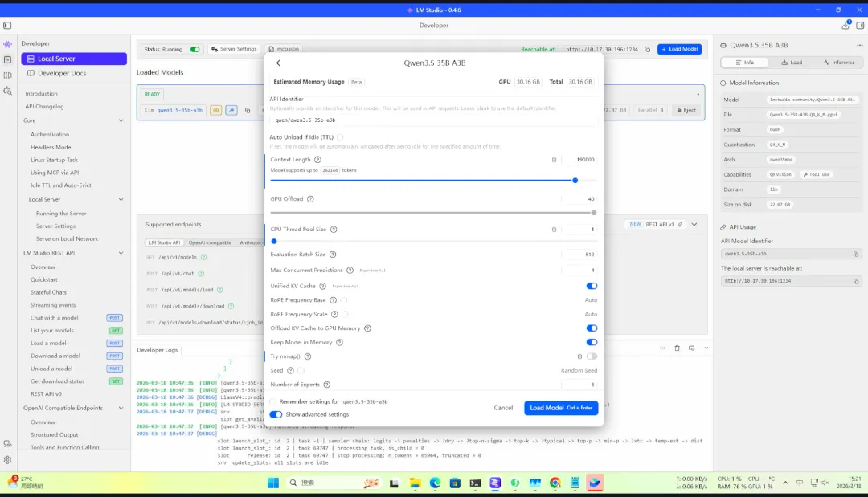Image resolution: width=868 pixels, height=497 pixels.
Task: Open Unified KV Cache help icon
Action: (x=323, y=287)
